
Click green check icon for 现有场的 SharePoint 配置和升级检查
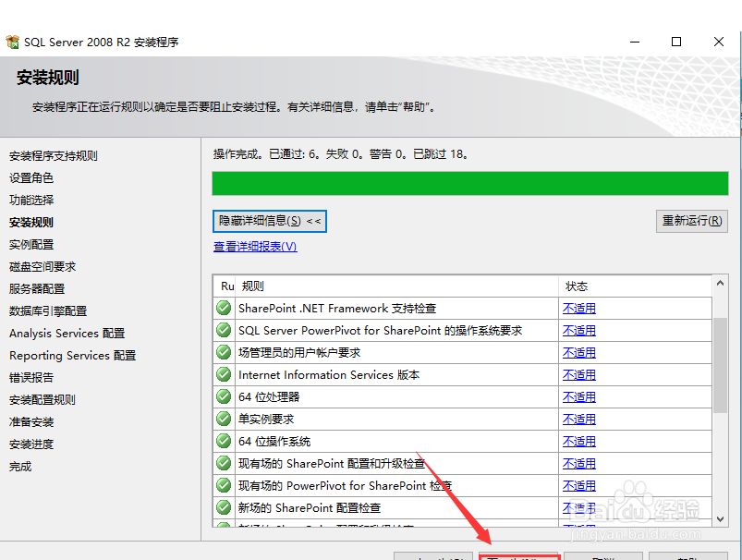(x=224, y=463)
